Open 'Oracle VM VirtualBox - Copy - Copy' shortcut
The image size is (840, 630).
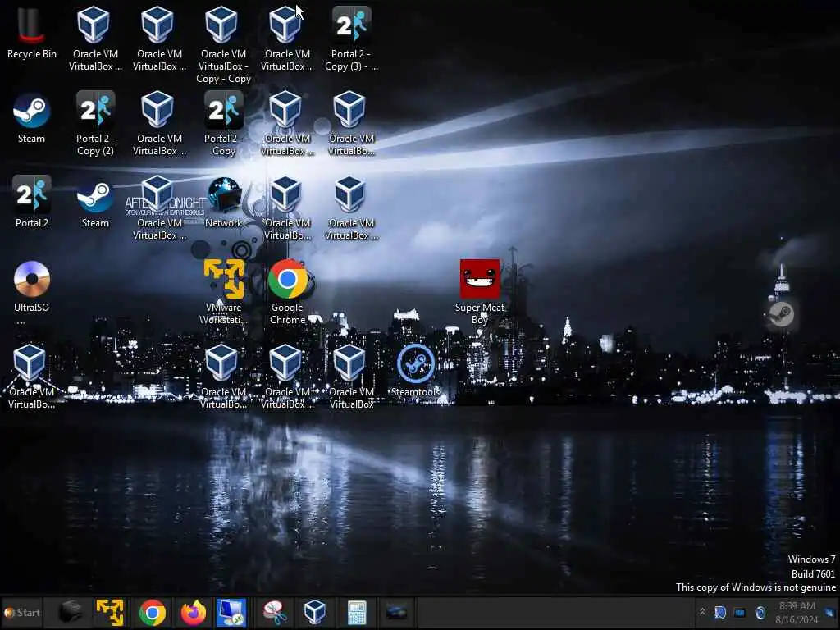point(223,44)
